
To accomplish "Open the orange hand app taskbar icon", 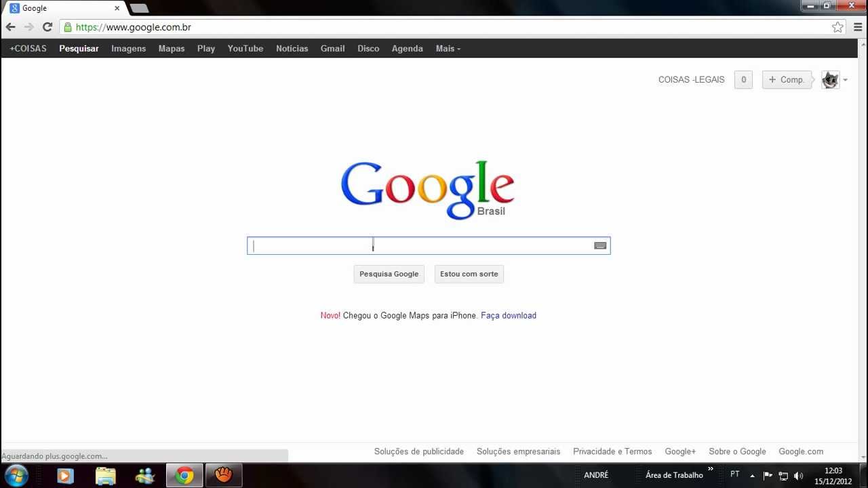I will point(224,476).
